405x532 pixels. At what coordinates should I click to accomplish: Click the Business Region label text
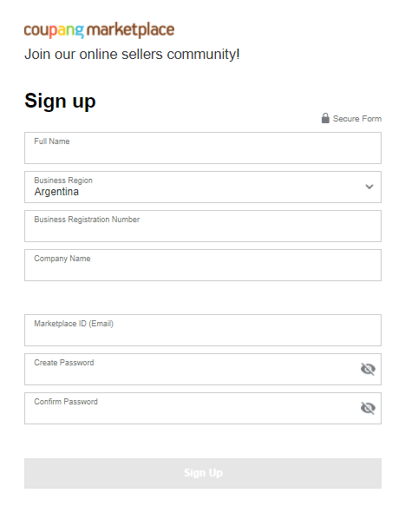pos(63,181)
